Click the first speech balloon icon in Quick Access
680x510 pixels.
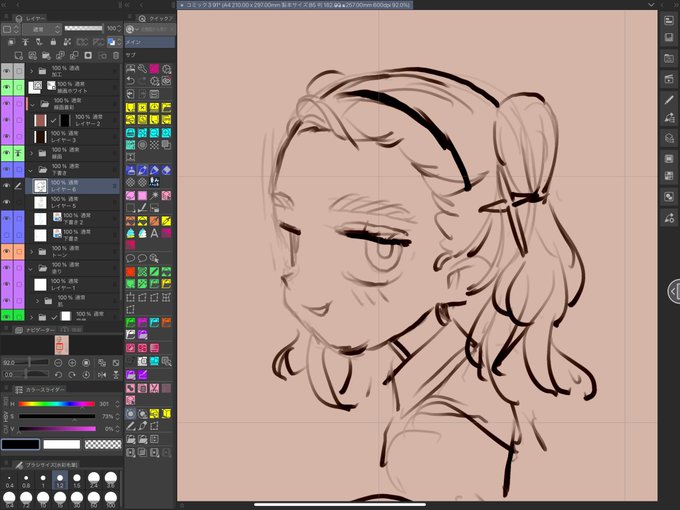tap(130, 258)
